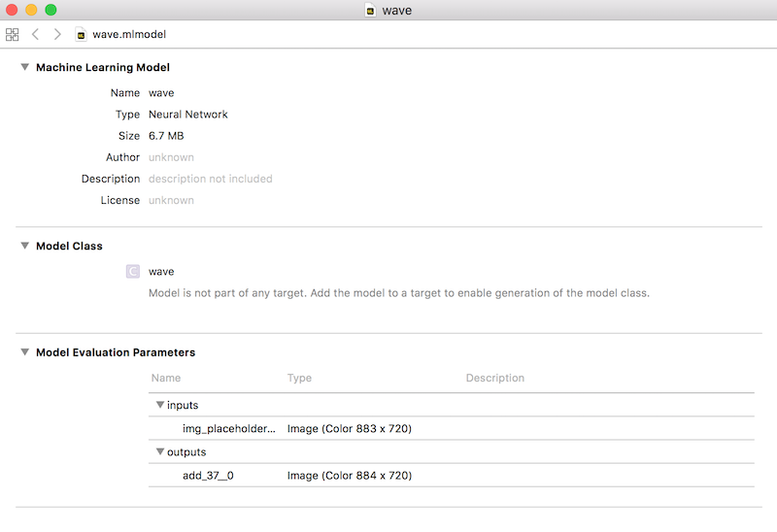777x532 pixels.
Task: Collapse the Model Class section
Action: (25, 246)
